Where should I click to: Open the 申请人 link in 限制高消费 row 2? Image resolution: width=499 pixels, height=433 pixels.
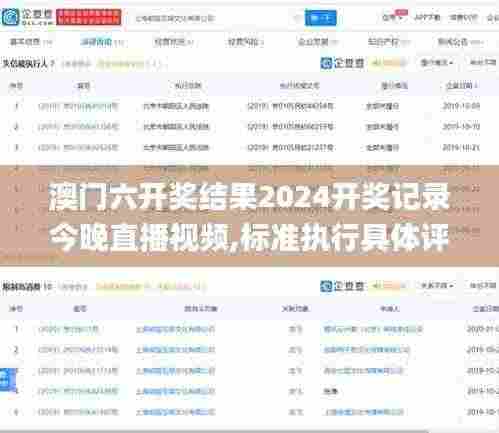(367, 350)
